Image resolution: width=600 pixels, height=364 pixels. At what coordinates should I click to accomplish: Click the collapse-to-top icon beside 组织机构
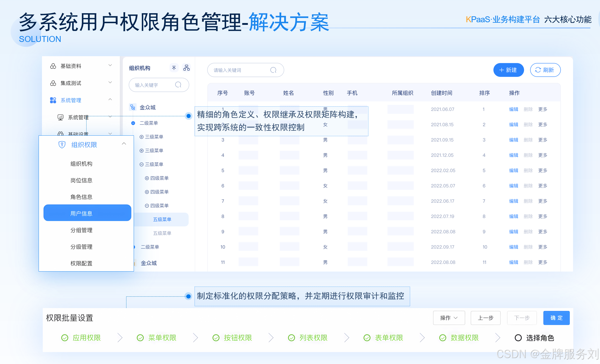click(x=174, y=68)
